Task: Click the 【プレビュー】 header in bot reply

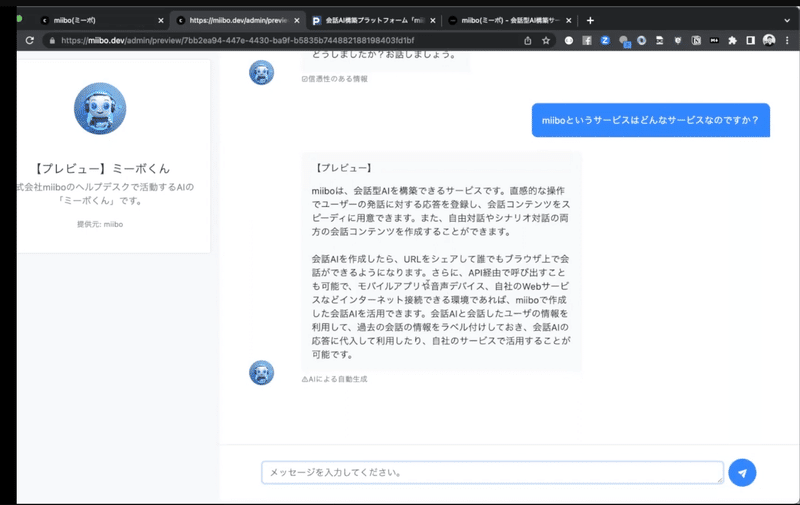Action: click(344, 168)
